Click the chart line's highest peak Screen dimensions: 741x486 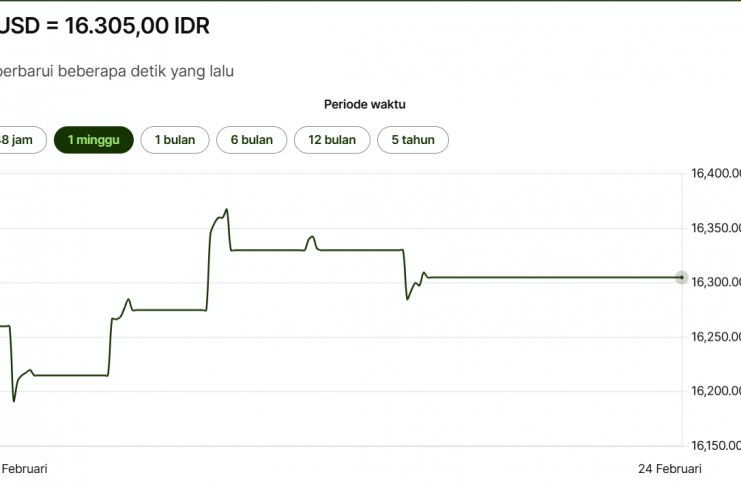[227, 210]
